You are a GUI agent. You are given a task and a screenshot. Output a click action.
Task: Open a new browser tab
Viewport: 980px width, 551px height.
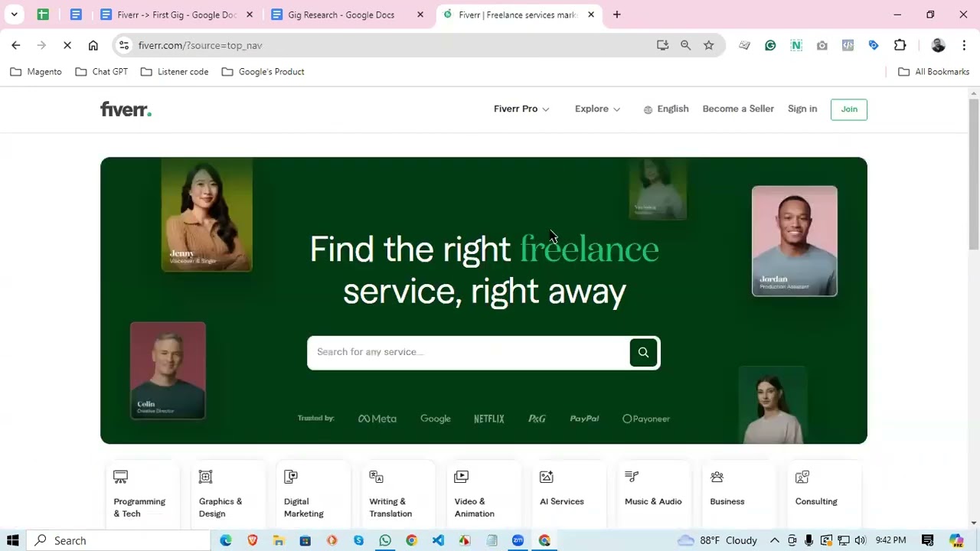(x=617, y=15)
